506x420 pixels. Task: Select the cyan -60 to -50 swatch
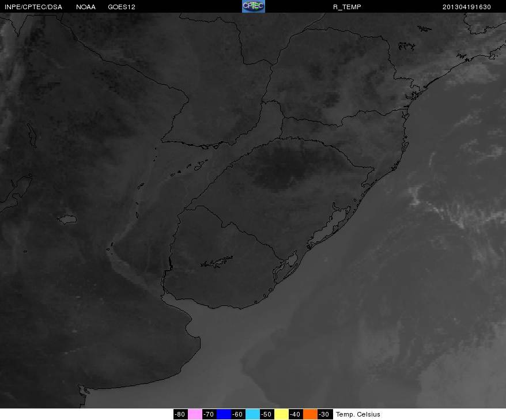[x=252, y=414]
